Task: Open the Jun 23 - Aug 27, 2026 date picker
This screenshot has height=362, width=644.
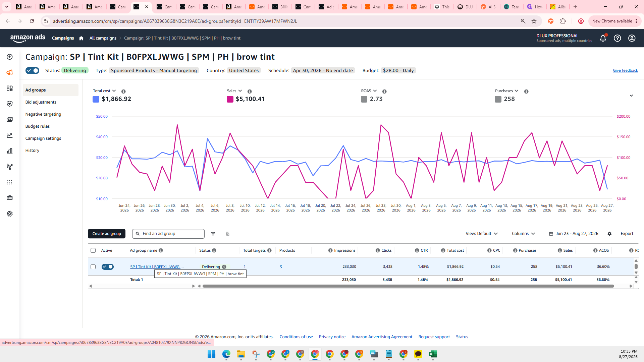Action: tap(574, 234)
